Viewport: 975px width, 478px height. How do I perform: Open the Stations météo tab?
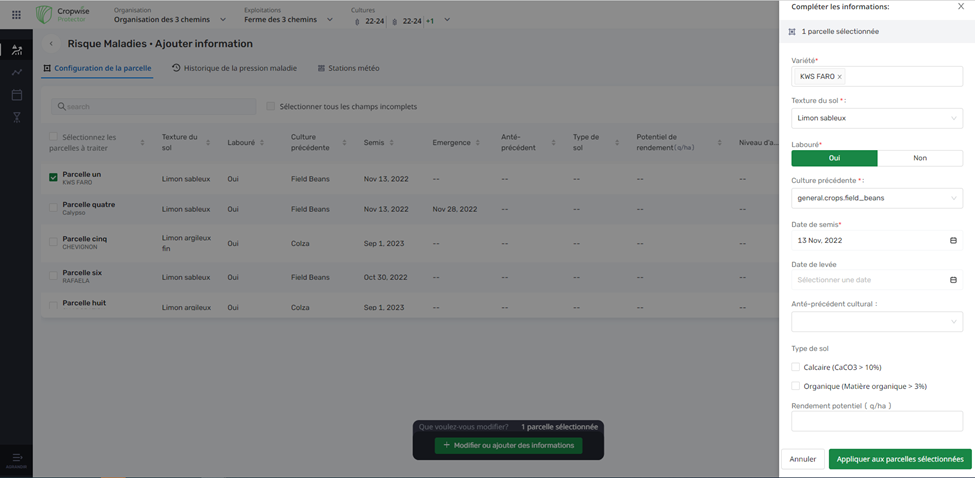point(348,68)
